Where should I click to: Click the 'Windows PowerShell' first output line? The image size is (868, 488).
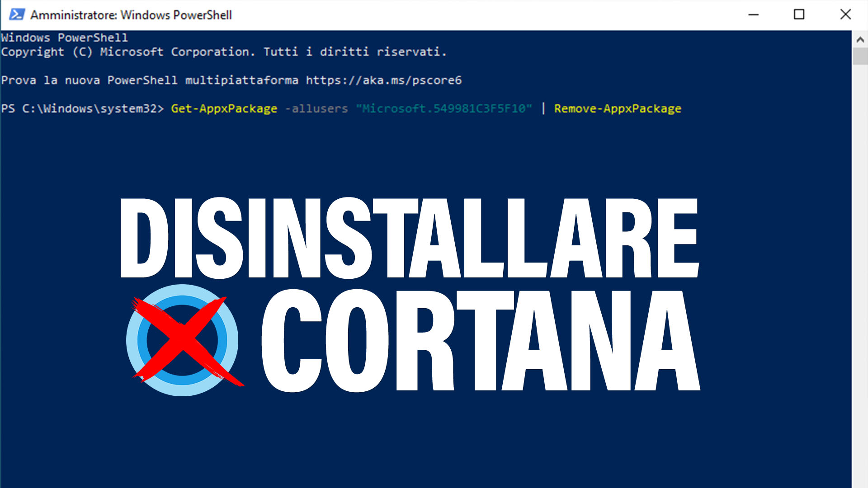tap(64, 38)
